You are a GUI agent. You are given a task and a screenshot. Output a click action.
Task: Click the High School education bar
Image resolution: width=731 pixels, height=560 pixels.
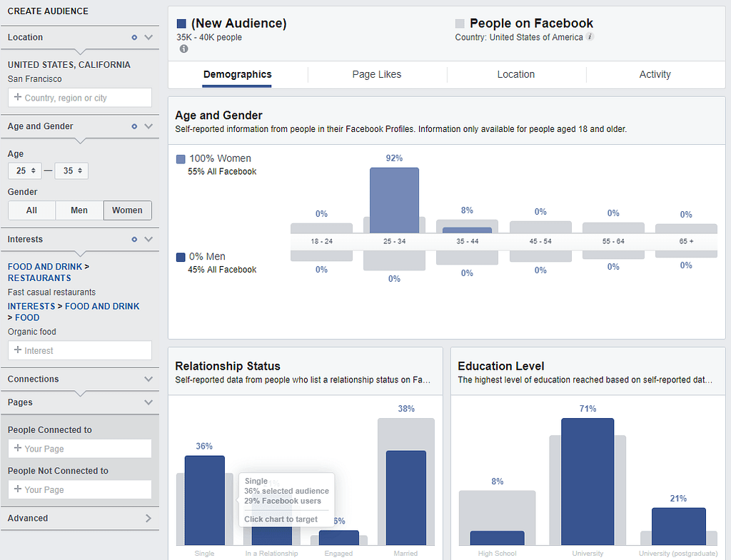click(497, 538)
